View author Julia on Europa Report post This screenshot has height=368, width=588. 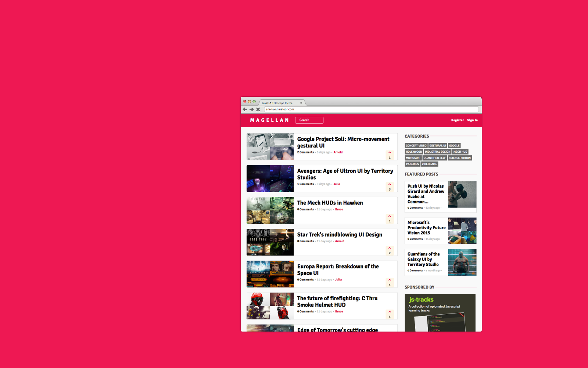338,280
